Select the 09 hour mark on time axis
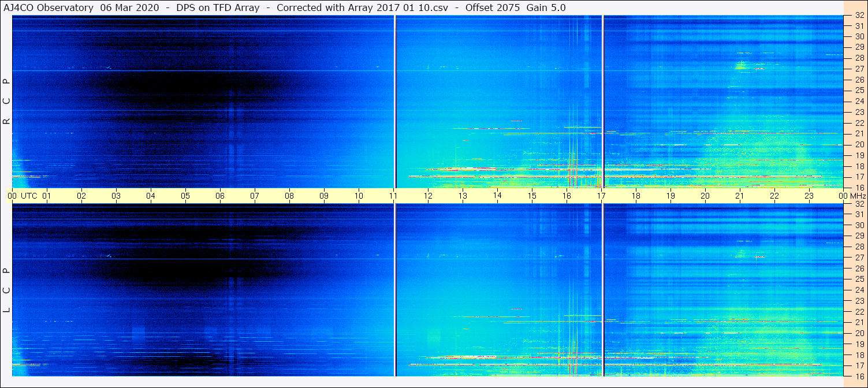The width and height of the screenshot is (868, 388). 324,196
